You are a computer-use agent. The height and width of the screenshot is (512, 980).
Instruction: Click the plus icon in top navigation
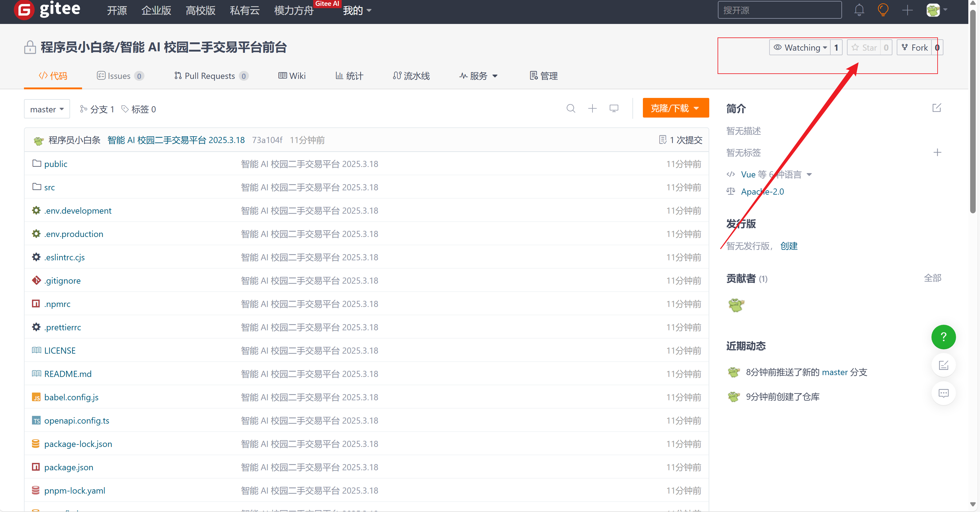click(x=907, y=10)
